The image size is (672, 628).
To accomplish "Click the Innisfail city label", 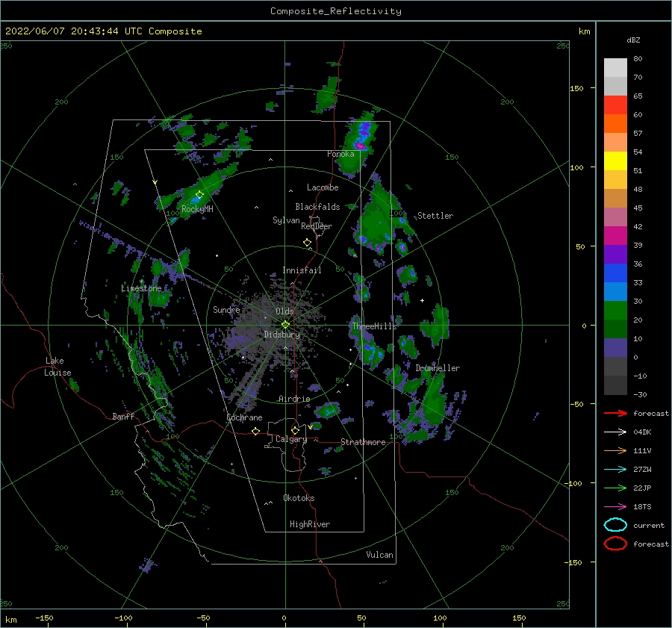I will [x=302, y=270].
